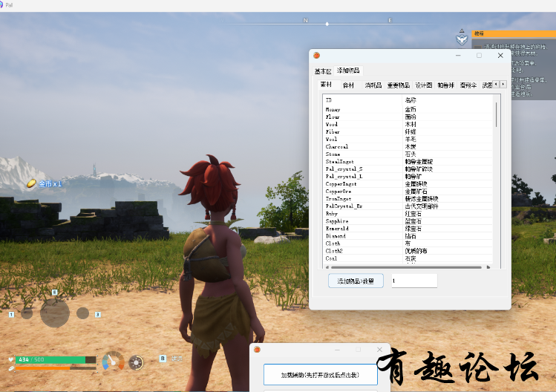
Task: Click the Pal game window title icon
Action: pos(1,5)
